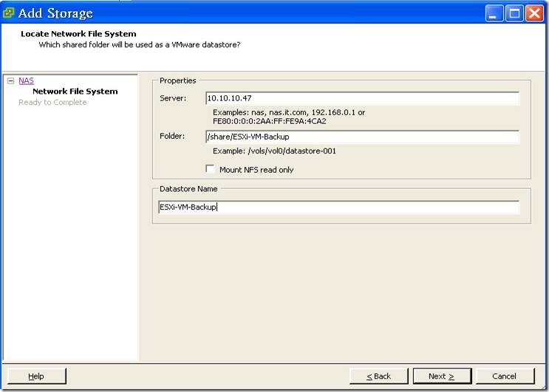Click the 'Properties' group label
The height and width of the screenshot is (392, 549).
(178, 80)
